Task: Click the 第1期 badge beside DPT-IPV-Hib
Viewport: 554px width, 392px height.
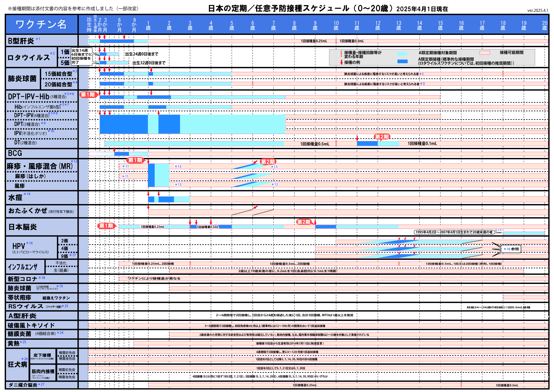Action: 88,95
